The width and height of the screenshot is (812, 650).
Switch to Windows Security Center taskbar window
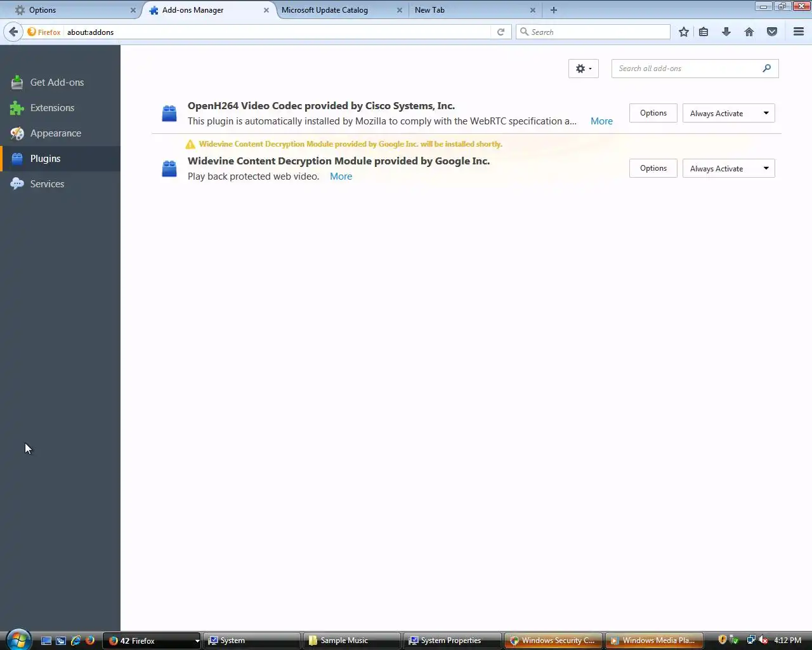point(553,640)
